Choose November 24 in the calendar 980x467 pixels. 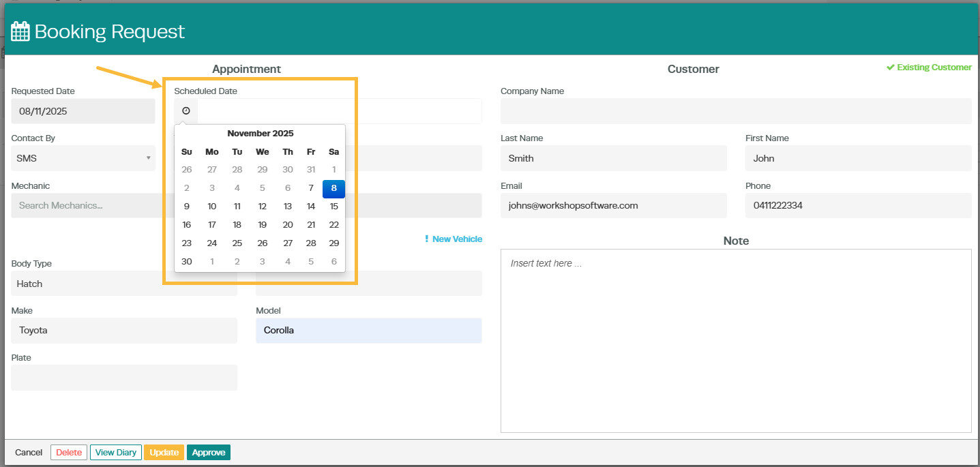pos(212,243)
